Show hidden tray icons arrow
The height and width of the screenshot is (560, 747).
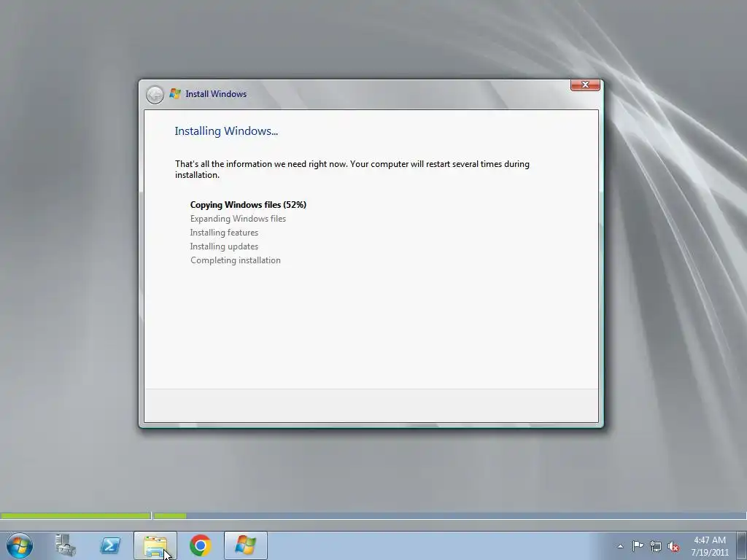(620, 546)
